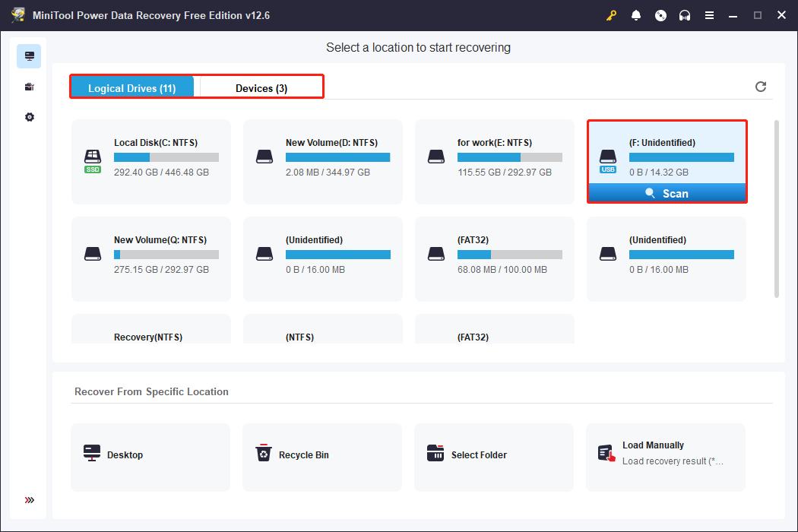Switch to the Devices (3) tab
Viewport: 798px width, 532px height.
click(261, 88)
